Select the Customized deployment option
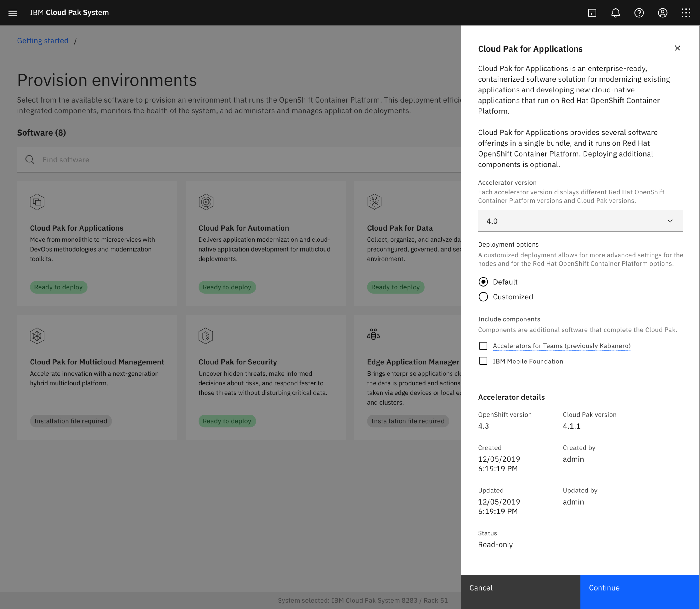 [483, 297]
